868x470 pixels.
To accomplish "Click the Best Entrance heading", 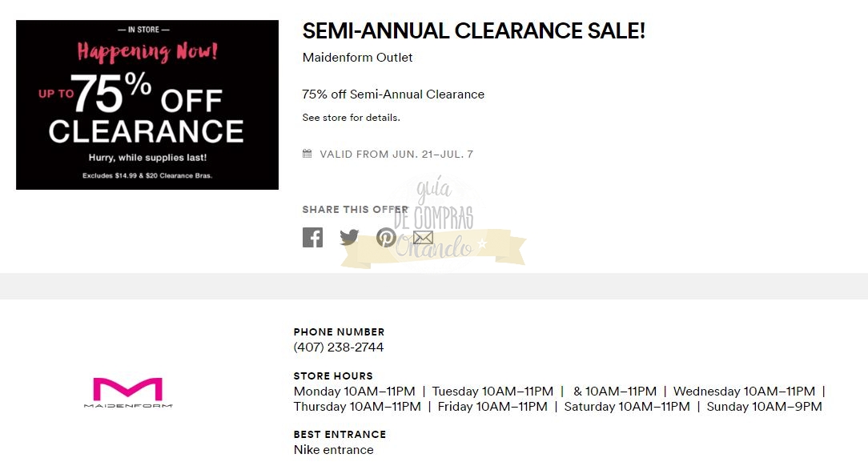I will point(340,435).
